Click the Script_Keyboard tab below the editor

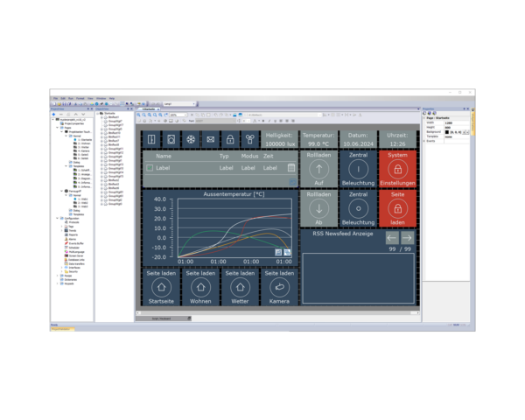164,318
